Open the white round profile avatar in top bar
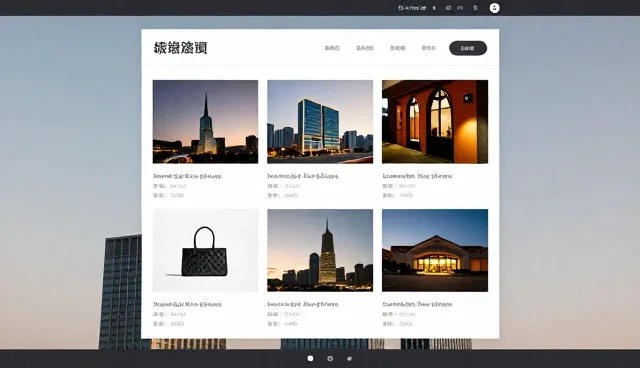 pos(494,8)
